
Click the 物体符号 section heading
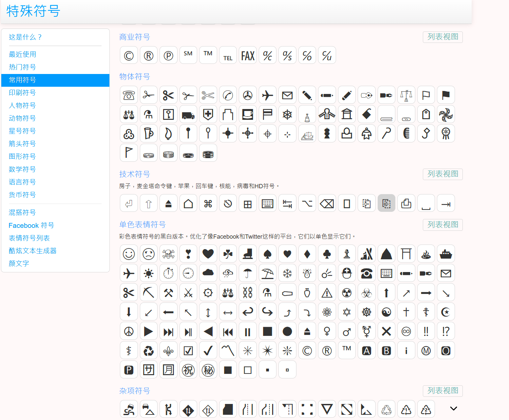135,77
